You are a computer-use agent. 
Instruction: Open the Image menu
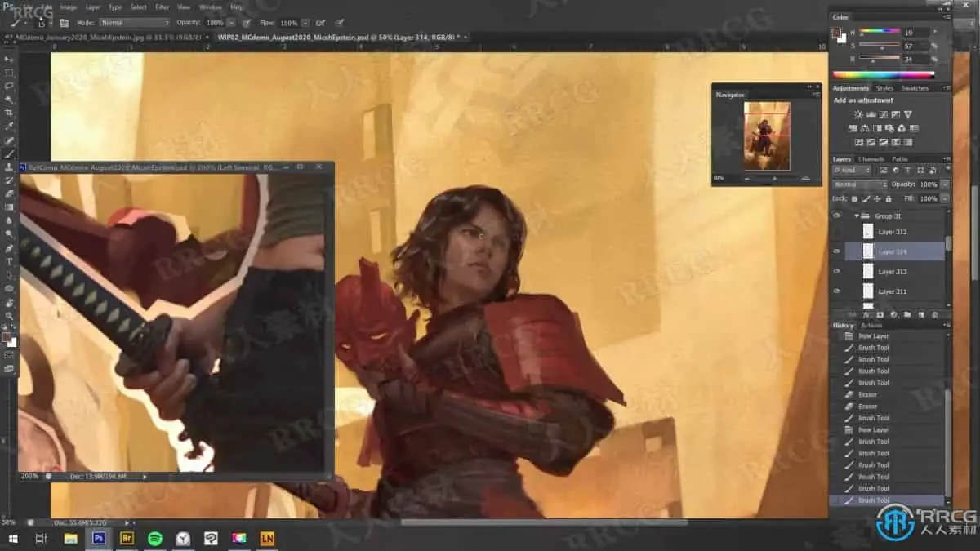pyautogui.click(x=69, y=7)
